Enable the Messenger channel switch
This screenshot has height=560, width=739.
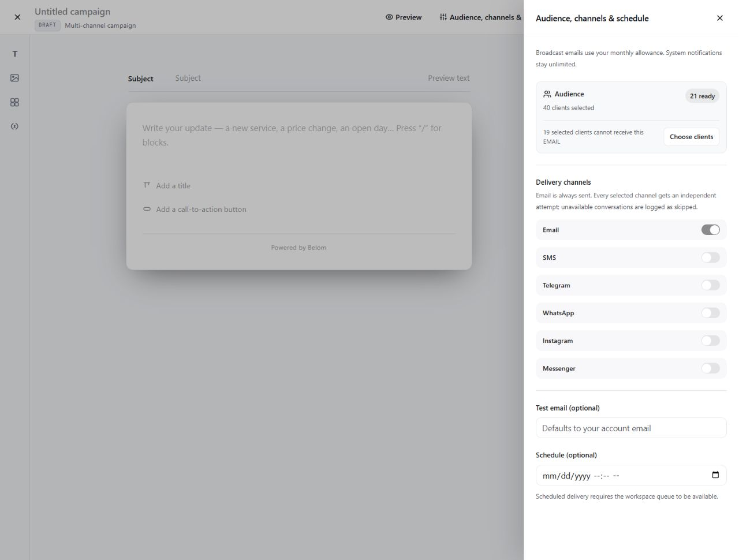click(711, 368)
